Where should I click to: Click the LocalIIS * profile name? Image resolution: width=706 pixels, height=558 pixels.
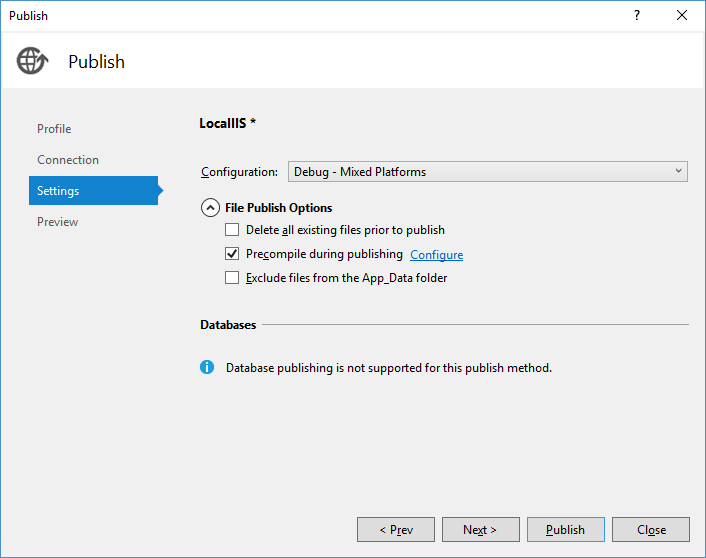click(227, 123)
